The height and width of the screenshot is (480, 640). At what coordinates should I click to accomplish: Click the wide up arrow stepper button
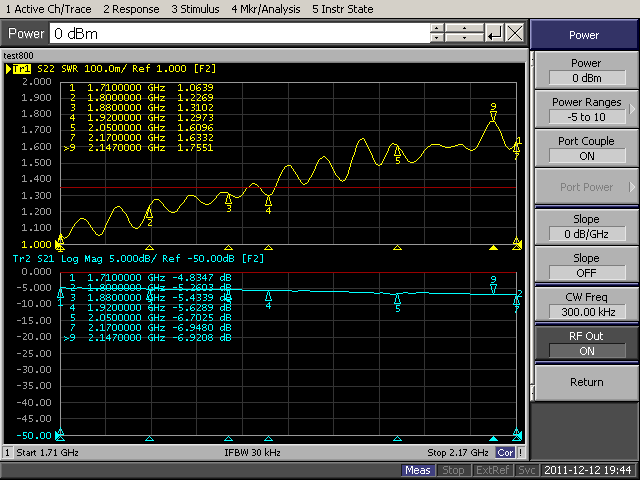(x=464, y=28)
